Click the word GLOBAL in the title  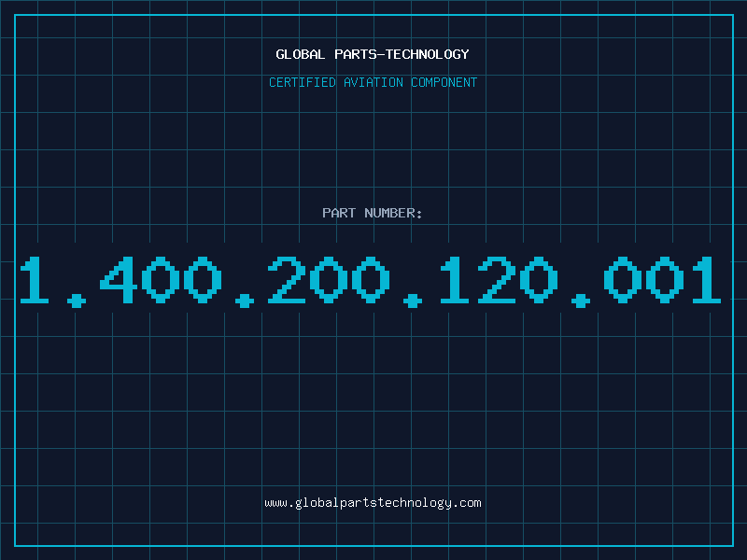coord(301,54)
